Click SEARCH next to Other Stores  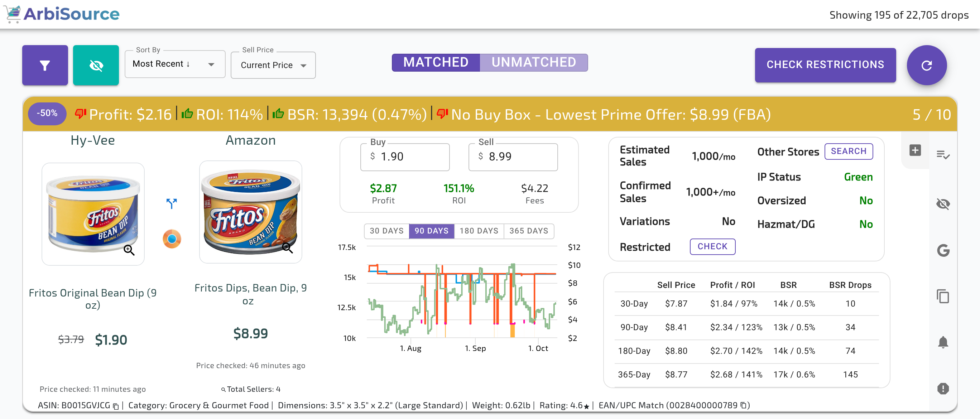click(849, 151)
